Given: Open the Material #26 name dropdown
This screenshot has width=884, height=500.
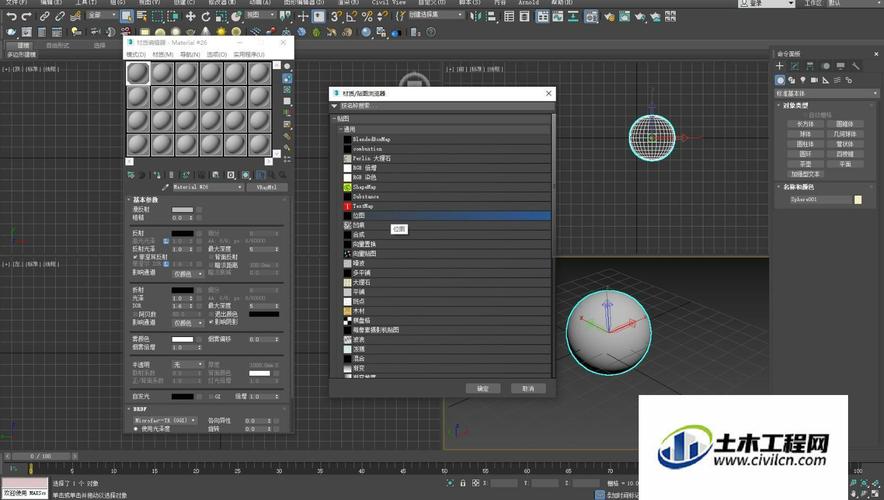Looking at the screenshot, I should point(208,187).
